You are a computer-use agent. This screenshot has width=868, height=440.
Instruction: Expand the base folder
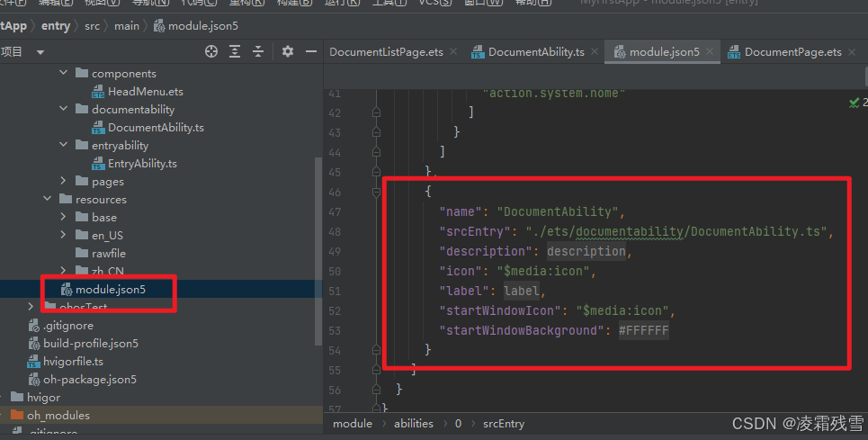pos(63,217)
